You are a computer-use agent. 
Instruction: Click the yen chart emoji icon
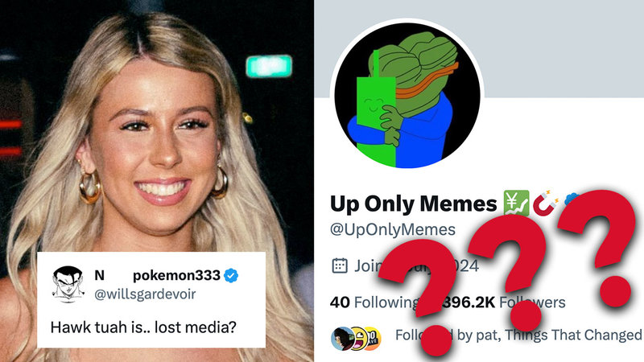pyautogui.click(x=517, y=203)
